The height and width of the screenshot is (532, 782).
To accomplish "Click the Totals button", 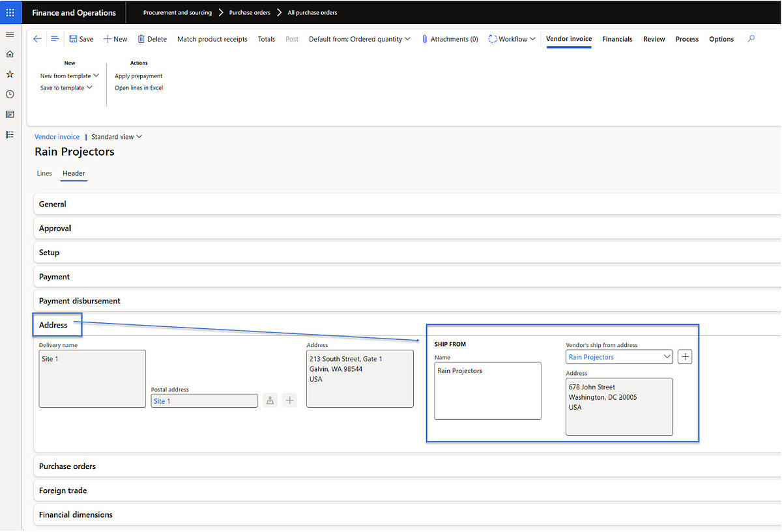I will pyautogui.click(x=266, y=39).
